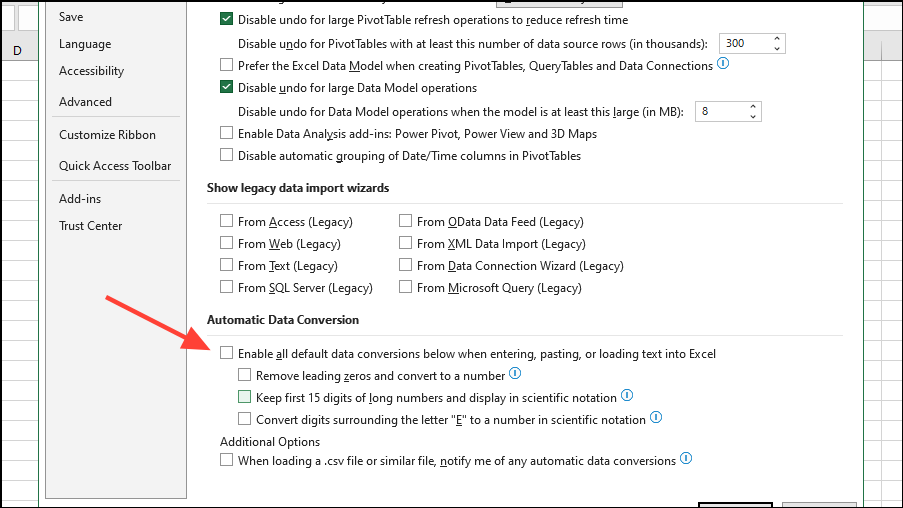Enable Data Analysis add-ins checkbox
Screen dimensions: 903x508
(227, 133)
